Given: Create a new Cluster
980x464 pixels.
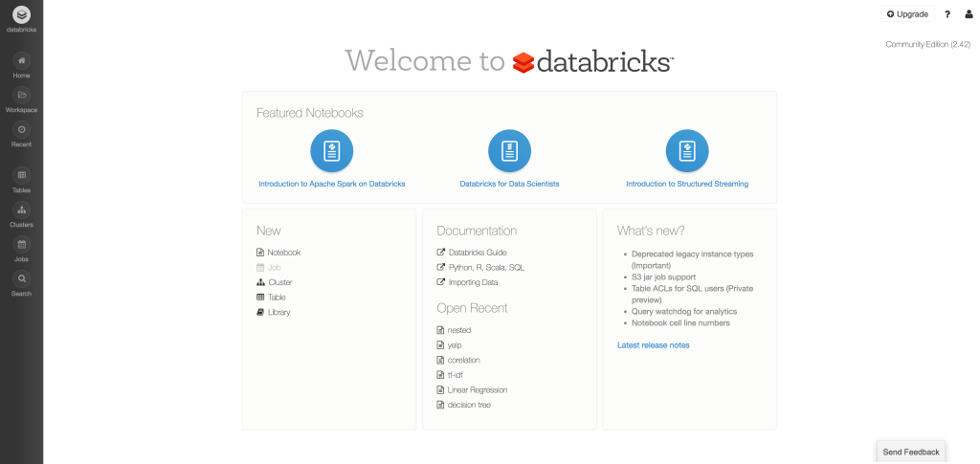Looking at the screenshot, I should [x=275, y=282].
